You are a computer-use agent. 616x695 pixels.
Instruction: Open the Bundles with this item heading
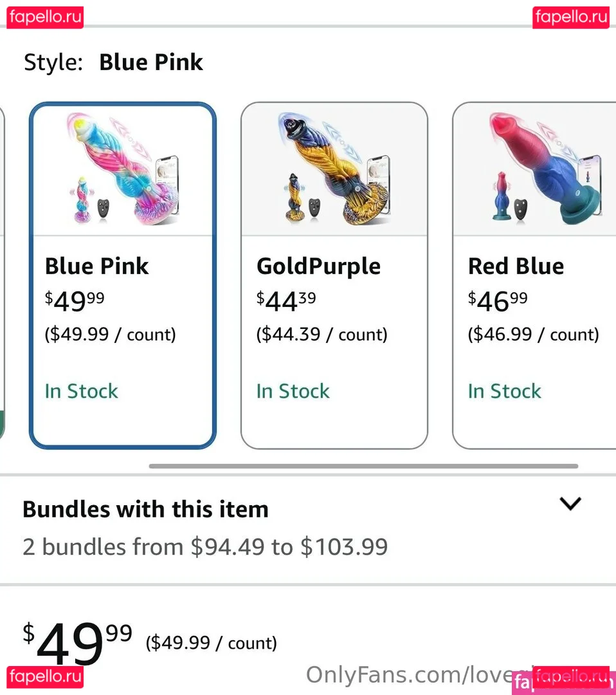(x=145, y=509)
